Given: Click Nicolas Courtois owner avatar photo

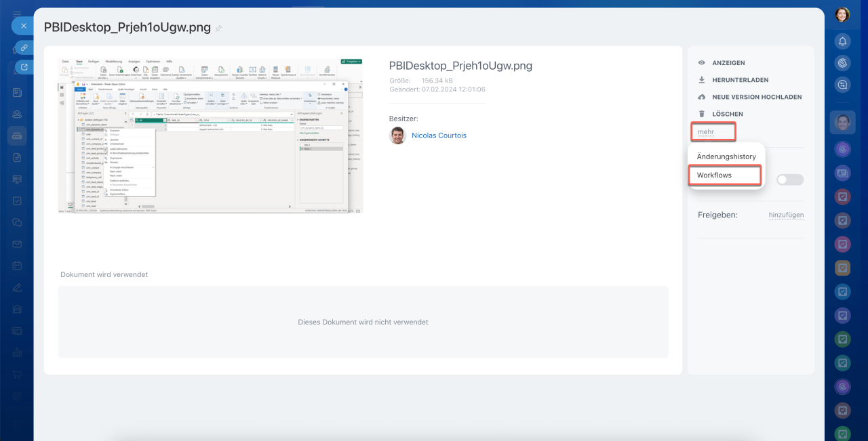Looking at the screenshot, I should pyautogui.click(x=397, y=135).
